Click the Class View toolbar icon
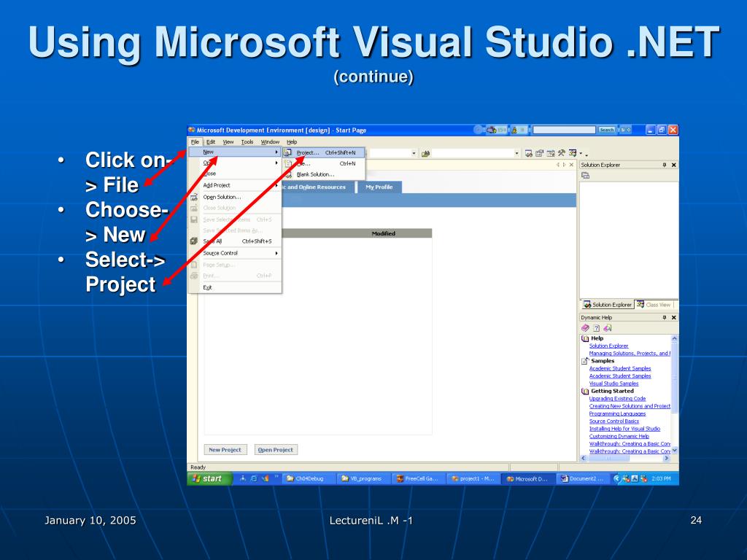The width and height of the screenshot is (747, 560). 573,153
